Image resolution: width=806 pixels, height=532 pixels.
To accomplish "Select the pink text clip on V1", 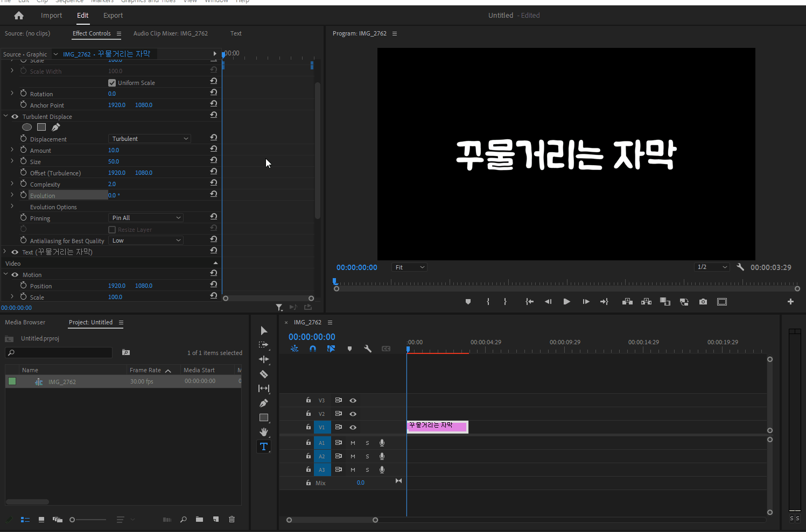I will [438, 427].
